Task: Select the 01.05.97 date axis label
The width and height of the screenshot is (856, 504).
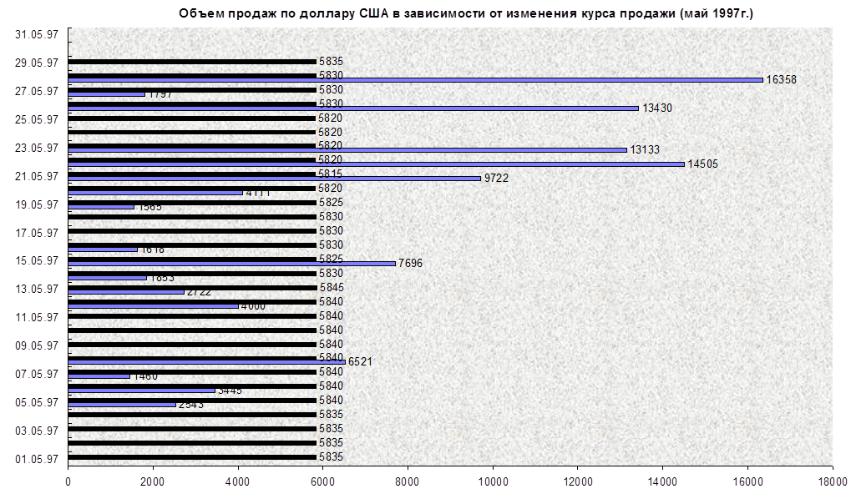Action: pos(37,458)
